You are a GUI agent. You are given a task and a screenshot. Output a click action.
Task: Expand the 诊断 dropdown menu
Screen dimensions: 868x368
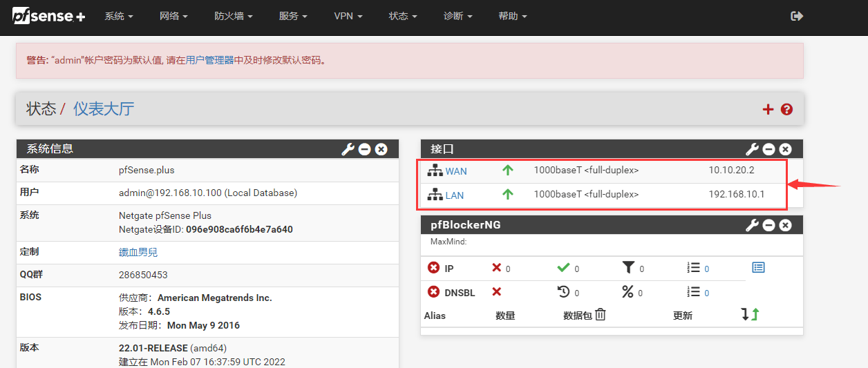(457, 16)
